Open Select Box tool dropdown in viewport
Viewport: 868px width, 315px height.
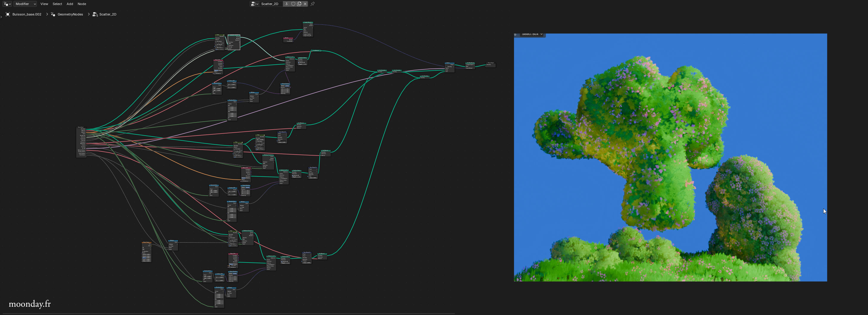tap(533, 34)
